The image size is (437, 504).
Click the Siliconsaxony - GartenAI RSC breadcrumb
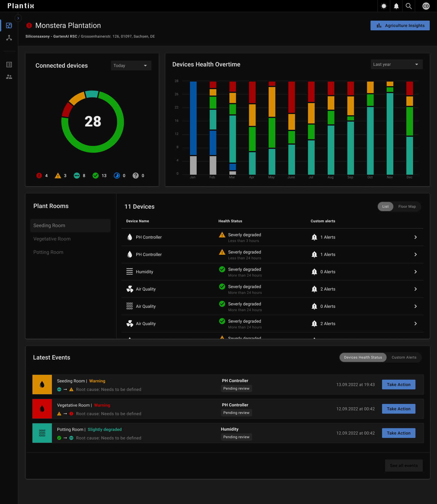tap(51, 36)
